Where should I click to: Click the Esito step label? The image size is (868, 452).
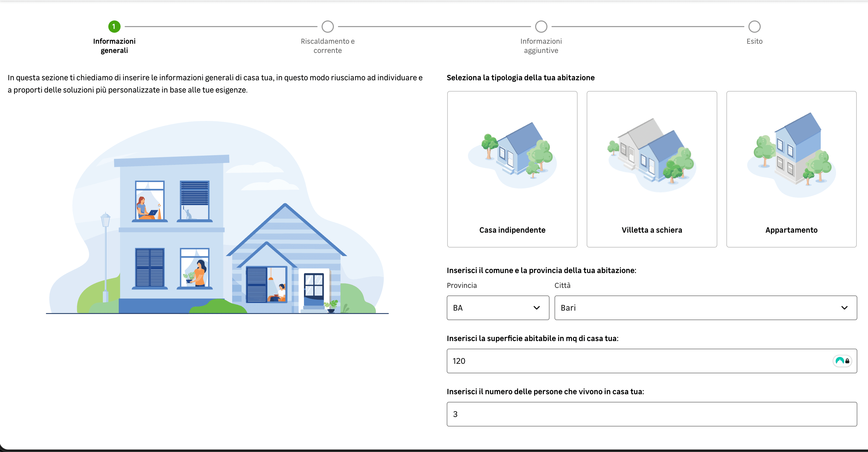(754, 41)
